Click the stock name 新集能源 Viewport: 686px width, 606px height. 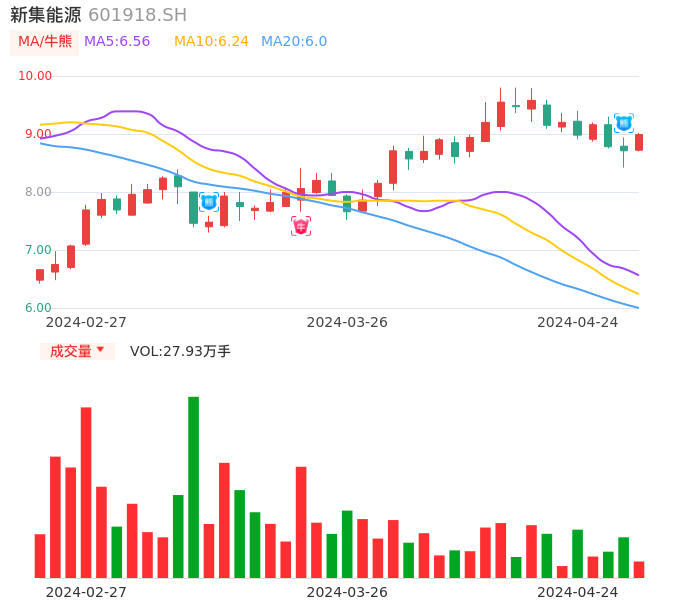point(45,15)
